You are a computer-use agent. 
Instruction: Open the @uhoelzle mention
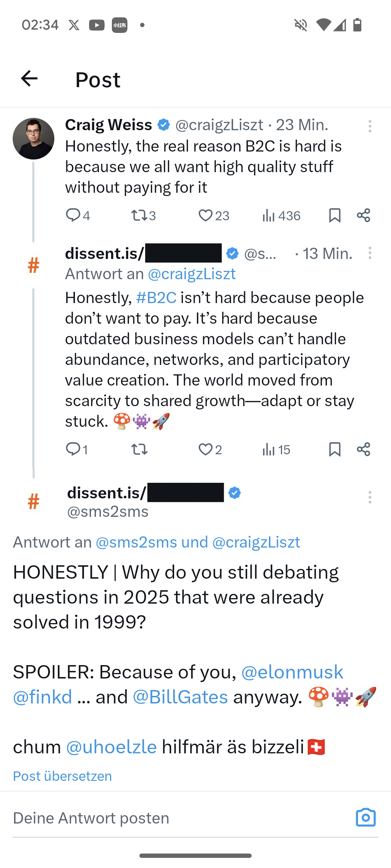[111, 747]
